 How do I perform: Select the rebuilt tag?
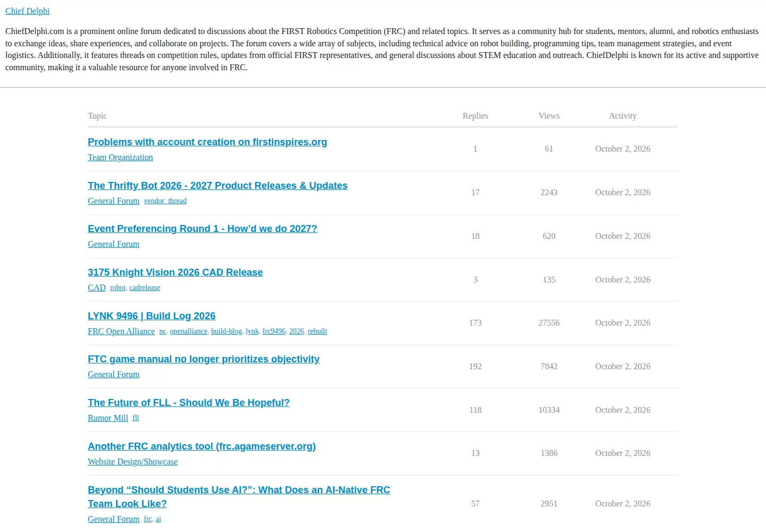[318, 331]
